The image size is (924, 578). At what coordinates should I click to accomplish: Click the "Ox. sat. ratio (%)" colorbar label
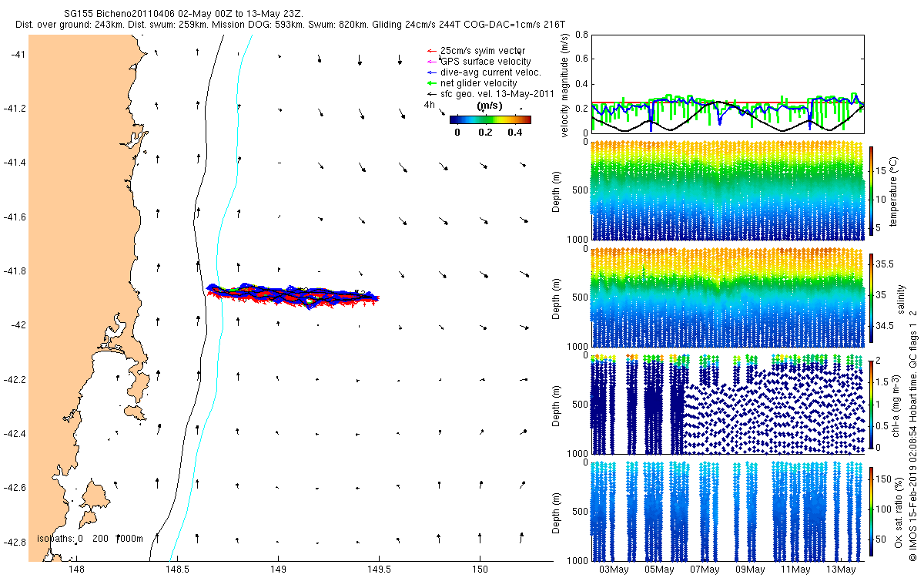click(x=900, y=511)
